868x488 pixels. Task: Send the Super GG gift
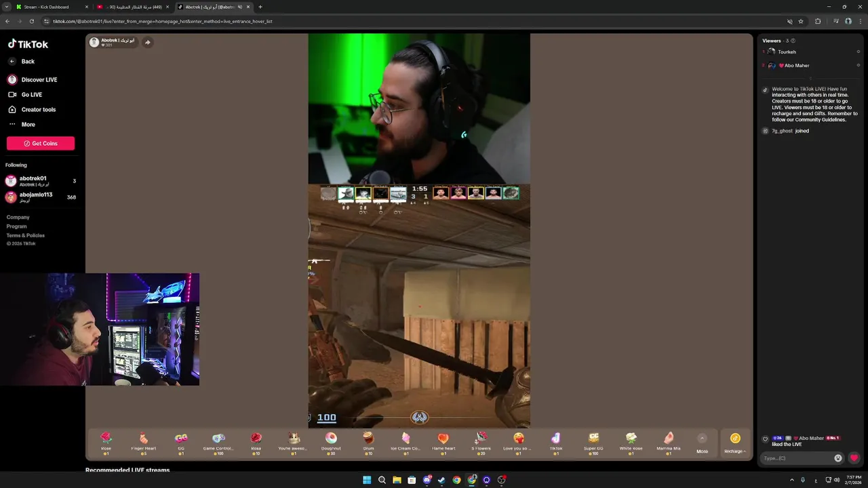click(593, 443)
